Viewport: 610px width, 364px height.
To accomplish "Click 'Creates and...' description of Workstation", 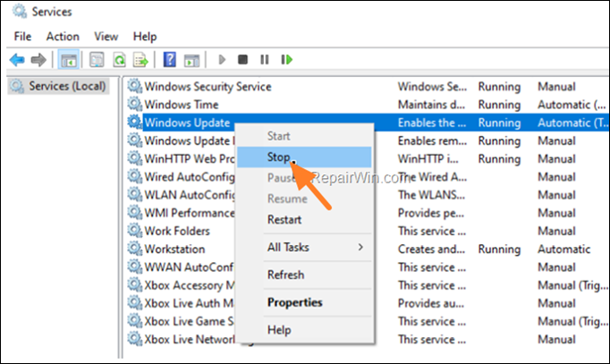I will 431,249.
